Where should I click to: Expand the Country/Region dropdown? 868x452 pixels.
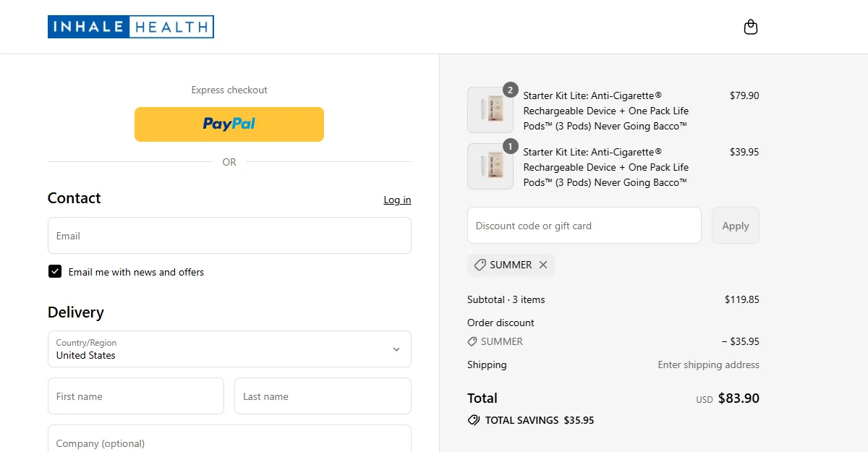(x=229, y=349)
